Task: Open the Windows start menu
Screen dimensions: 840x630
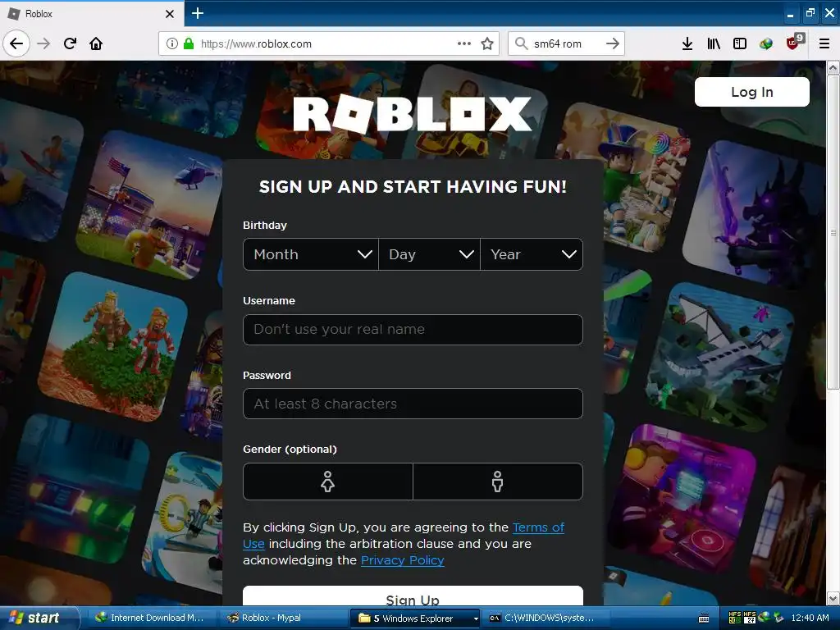Action: [x=39, y=618]
